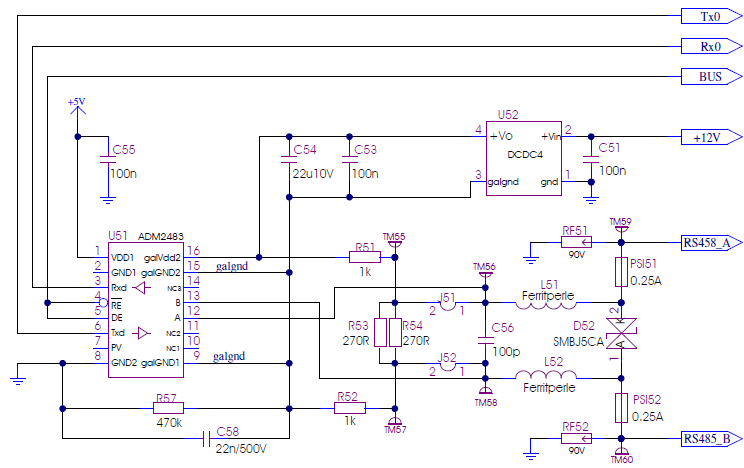Screen dimensions: 744x468
Task: Select fuse PSI52 symbol
Action: (621, 408)
